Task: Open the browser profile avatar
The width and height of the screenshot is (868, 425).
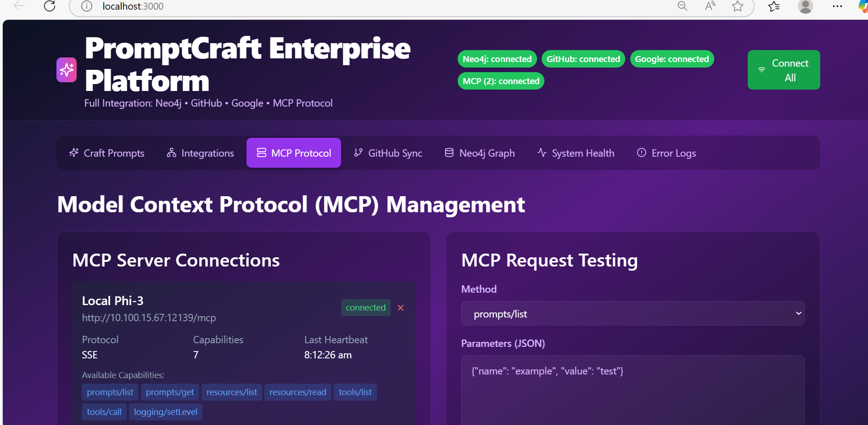Action: pos(806,6)
